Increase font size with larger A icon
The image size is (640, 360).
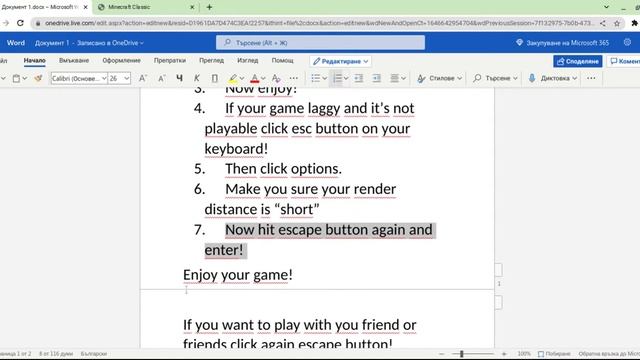pos(142,78)
